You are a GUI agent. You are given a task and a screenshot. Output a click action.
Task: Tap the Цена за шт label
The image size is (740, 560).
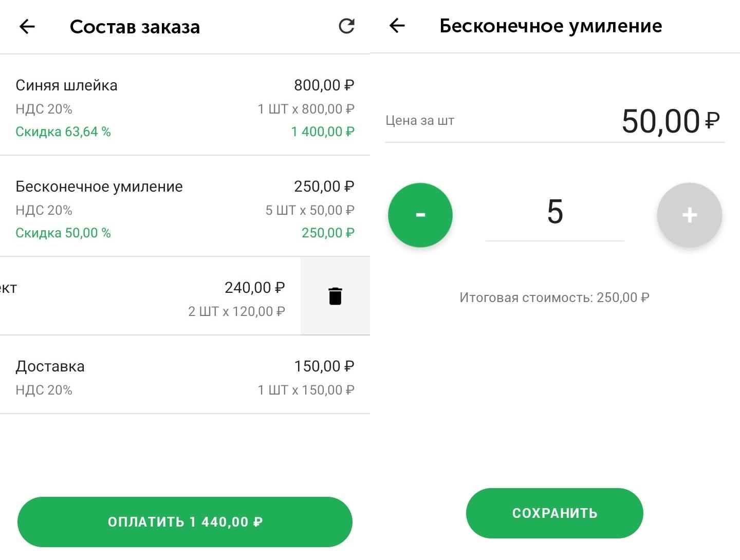tap(420, 121)
